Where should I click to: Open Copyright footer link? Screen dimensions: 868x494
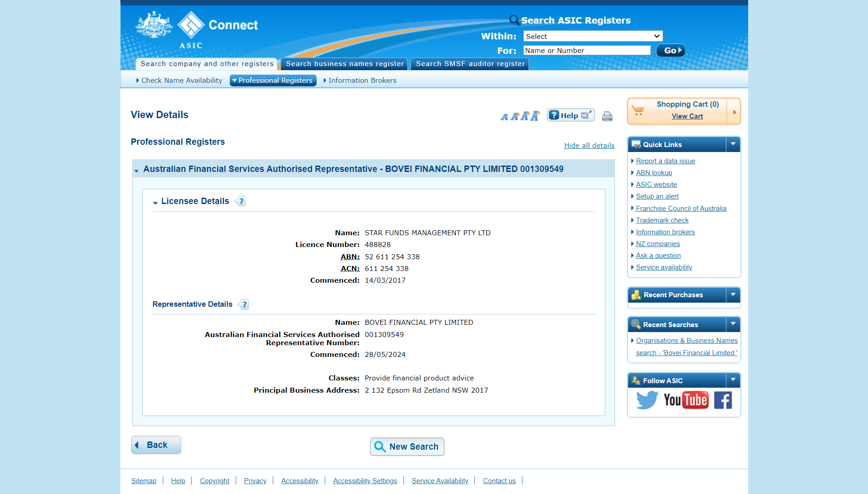tap(215, 481)
